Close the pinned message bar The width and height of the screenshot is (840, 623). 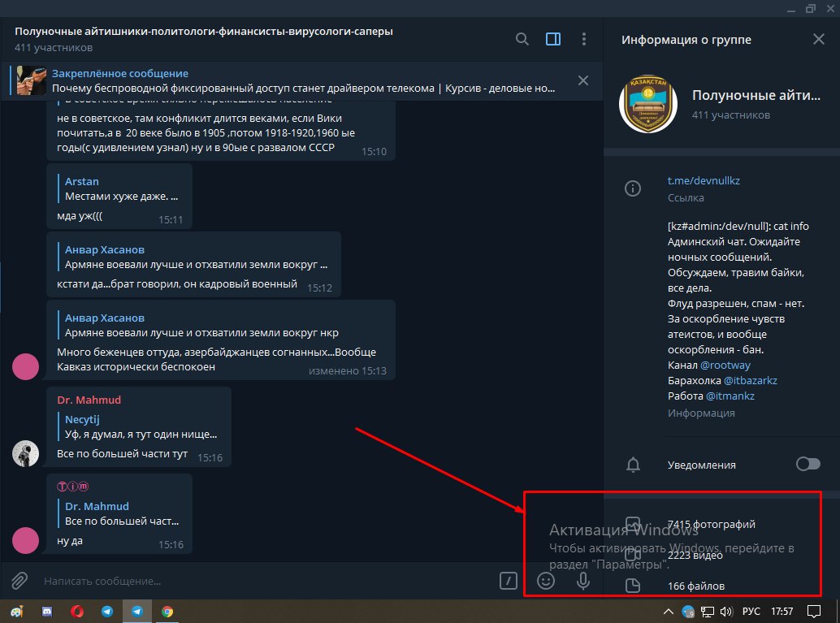[x=582, y=80]
